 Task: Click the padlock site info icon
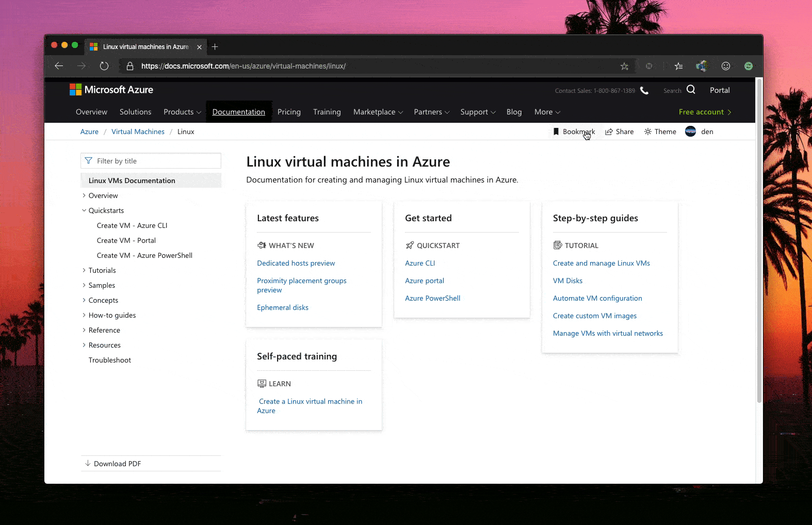point(130,66)
